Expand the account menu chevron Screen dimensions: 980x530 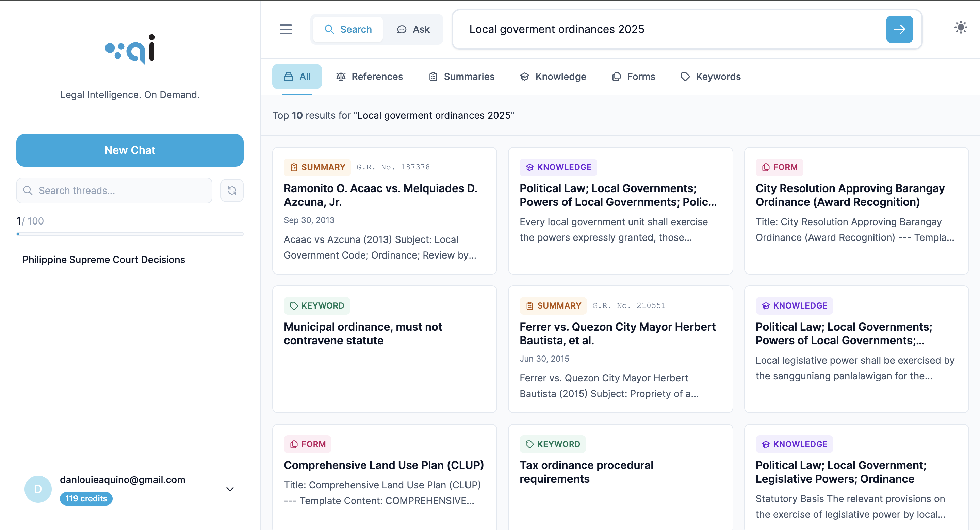(230, 489)
